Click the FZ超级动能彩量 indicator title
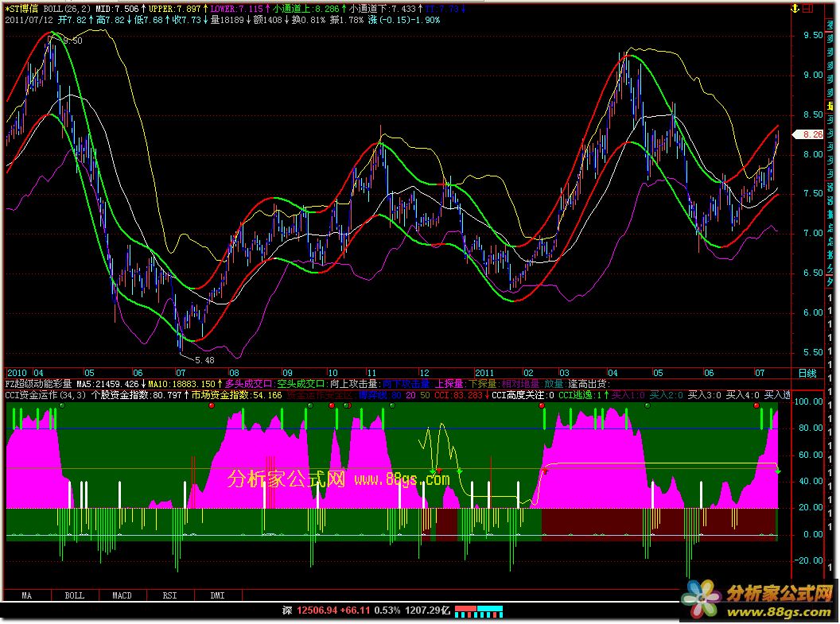This screenshot has height=624, width=840. 38,384
